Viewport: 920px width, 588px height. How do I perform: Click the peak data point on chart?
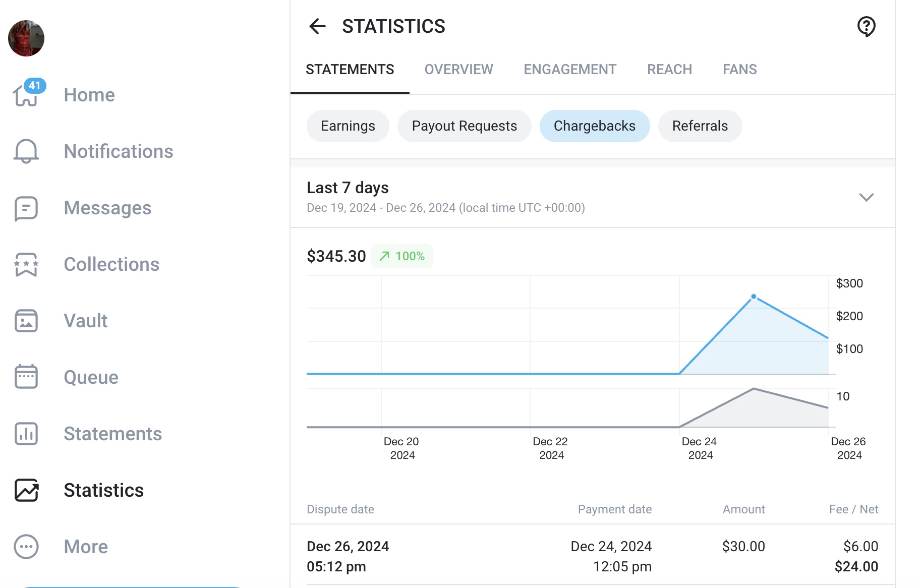[754, 297]
